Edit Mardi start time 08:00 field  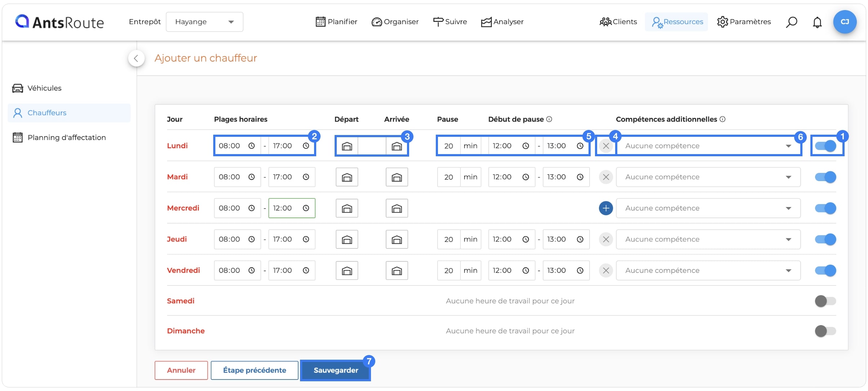237,177
